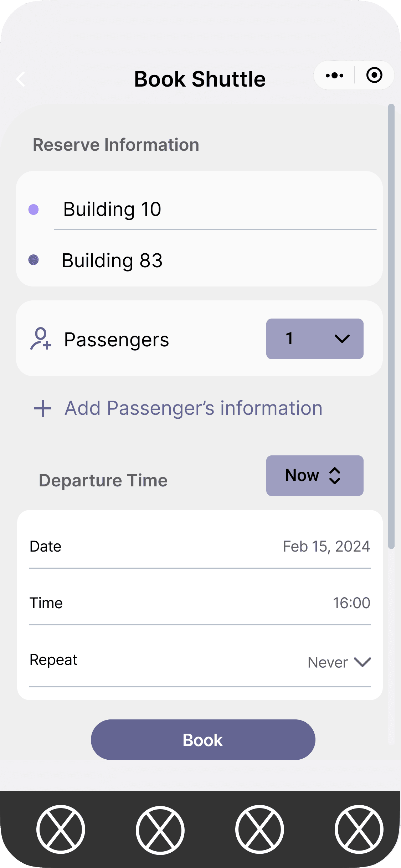Viewport: 401px width, 868px height.
Task: Open the three-dots more options menu
Action: 335,76
